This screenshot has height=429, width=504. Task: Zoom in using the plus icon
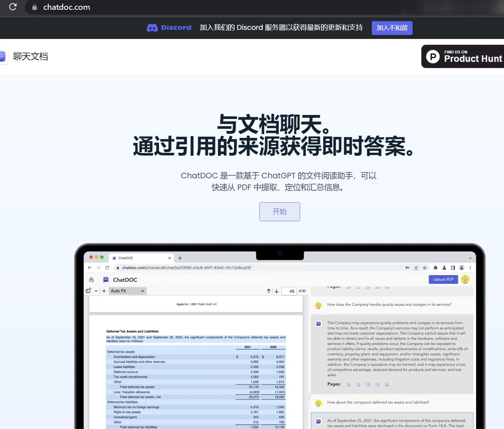(104, 291)
